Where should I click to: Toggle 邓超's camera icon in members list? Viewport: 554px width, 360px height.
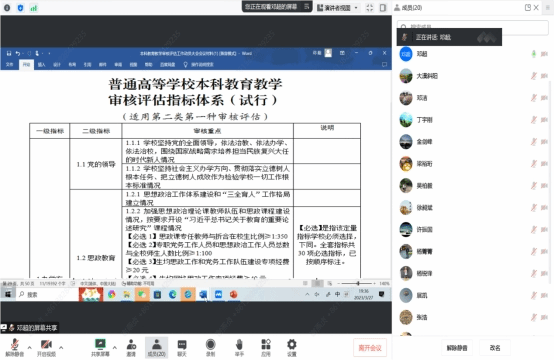pyautogui.click(x=544, y=54)
